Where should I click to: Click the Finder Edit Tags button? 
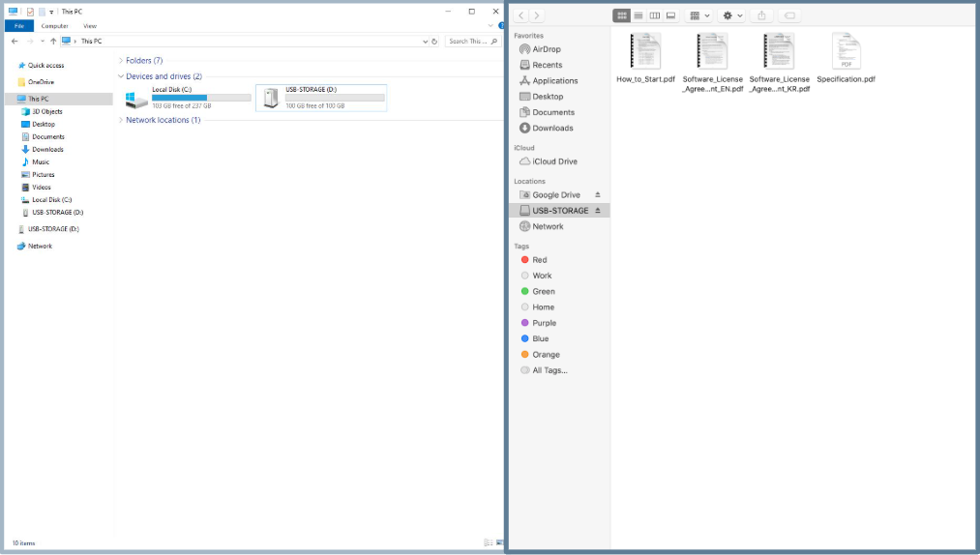pyautogui.click(x=789, y=15)
